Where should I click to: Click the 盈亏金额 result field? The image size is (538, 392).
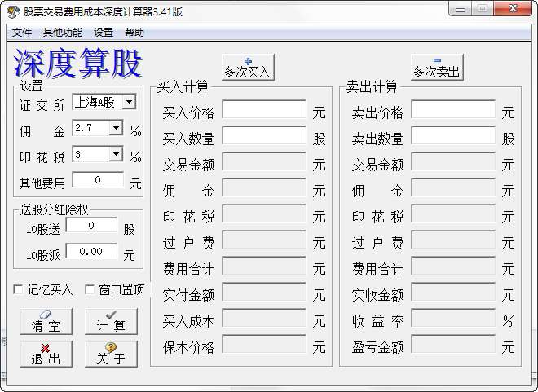tap(453, 344)
